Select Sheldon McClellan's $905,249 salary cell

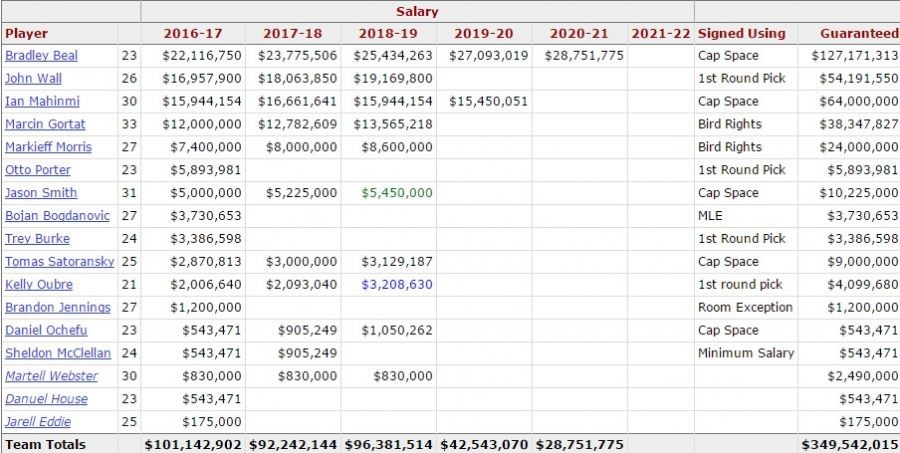308,354
